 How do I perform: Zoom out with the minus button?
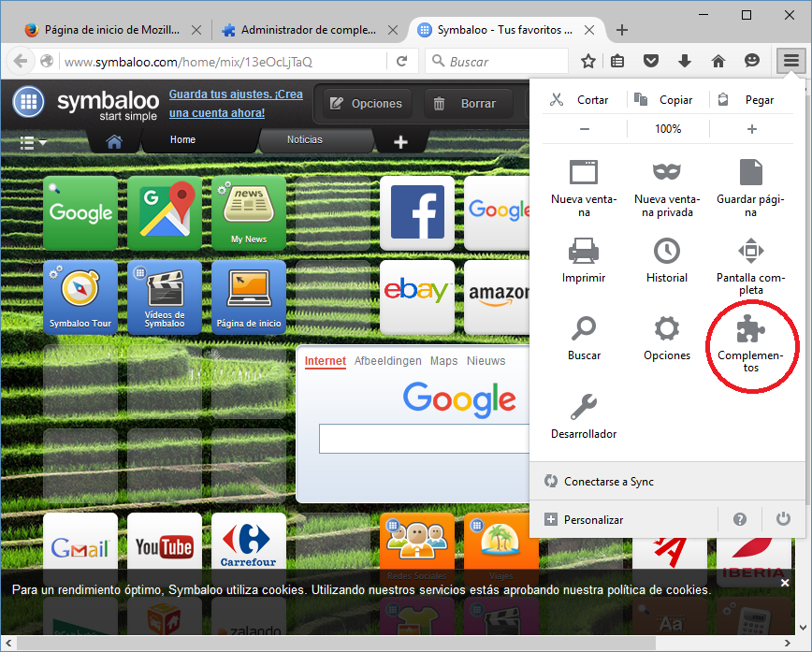(x=584, y=128)
